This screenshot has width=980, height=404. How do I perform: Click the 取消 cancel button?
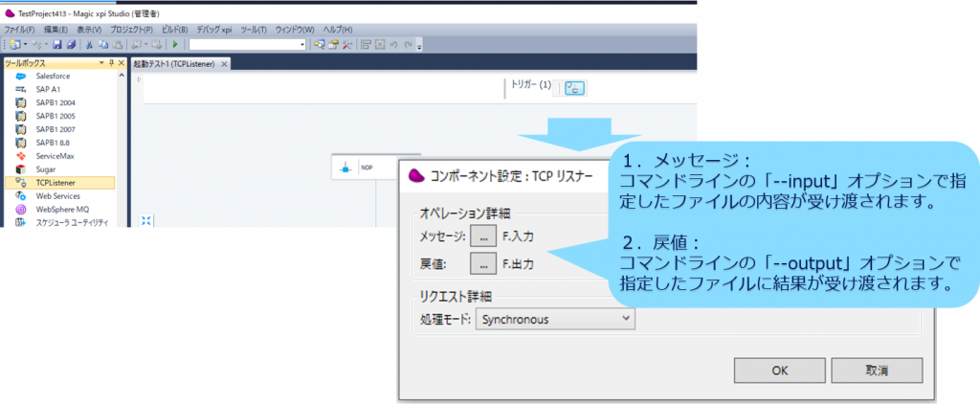click(877, 370)
